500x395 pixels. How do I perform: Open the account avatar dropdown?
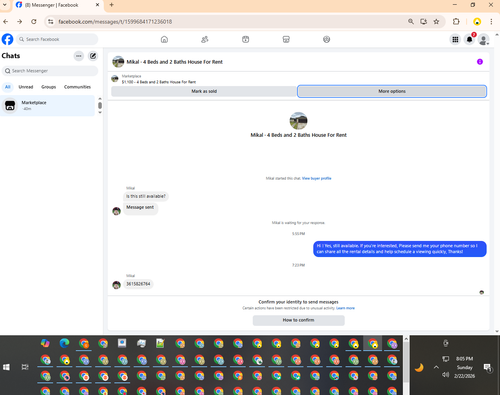pos(484,40)
